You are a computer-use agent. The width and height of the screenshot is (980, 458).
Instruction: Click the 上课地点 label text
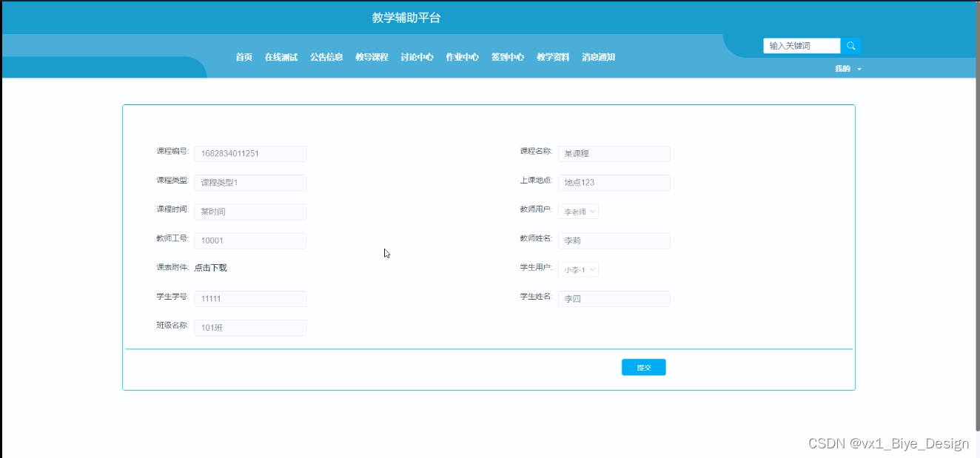[536, 180]
